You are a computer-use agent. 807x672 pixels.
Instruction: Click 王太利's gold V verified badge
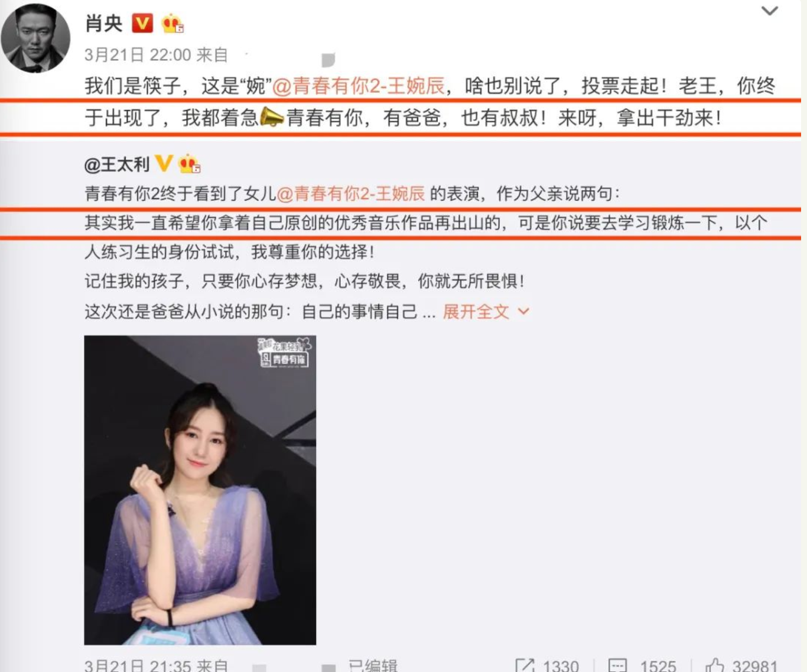(164, 164)
